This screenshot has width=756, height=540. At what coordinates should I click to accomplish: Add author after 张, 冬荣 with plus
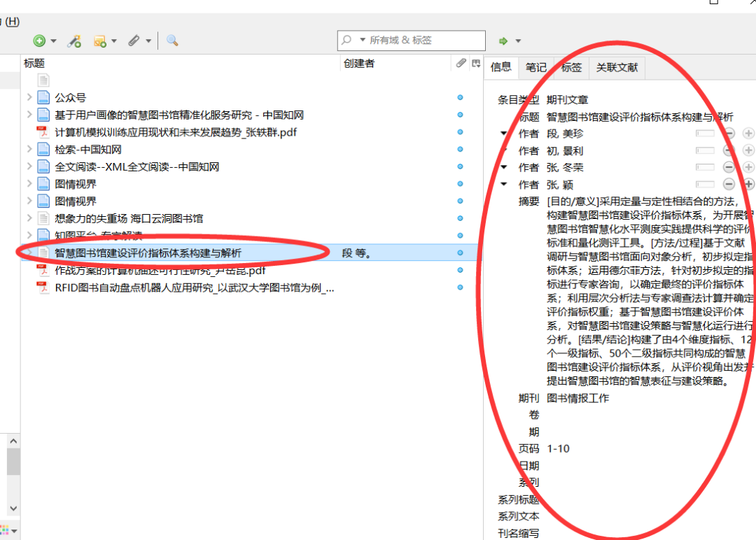[x=748, y=167]
